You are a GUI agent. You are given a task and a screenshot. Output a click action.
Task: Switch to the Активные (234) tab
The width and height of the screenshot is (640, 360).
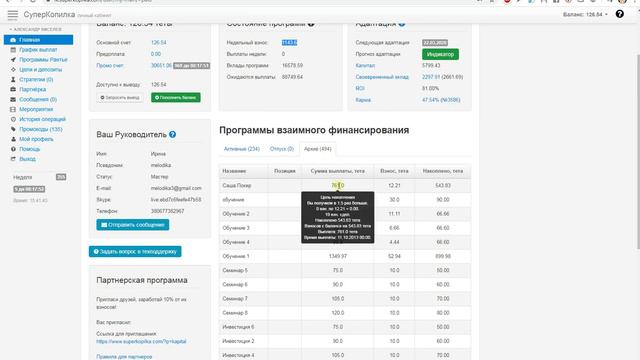(242, 149)
